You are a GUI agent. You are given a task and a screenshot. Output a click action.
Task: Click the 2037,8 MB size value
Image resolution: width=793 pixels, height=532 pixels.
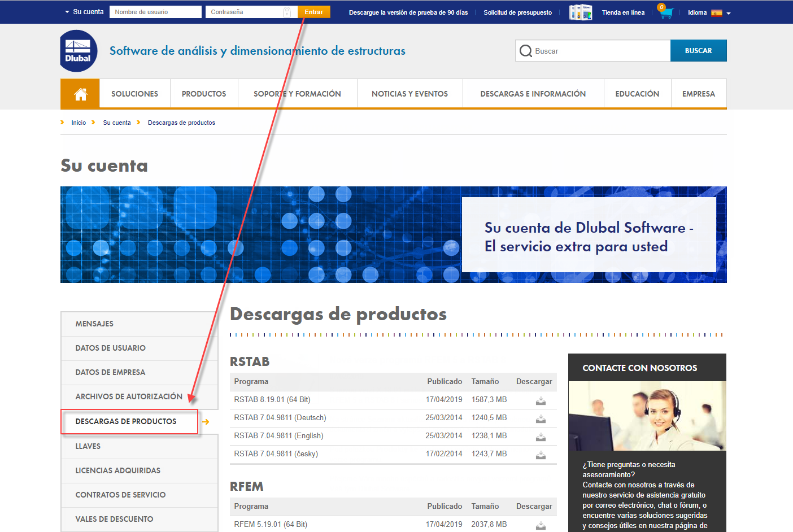pyautogui.click(x=489, y=525)
